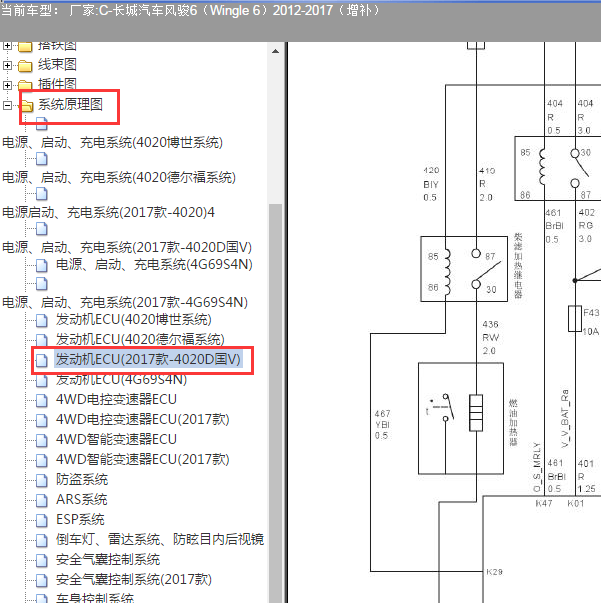
Task: Select the 系统原理图 folder
Action: point(70,104)
